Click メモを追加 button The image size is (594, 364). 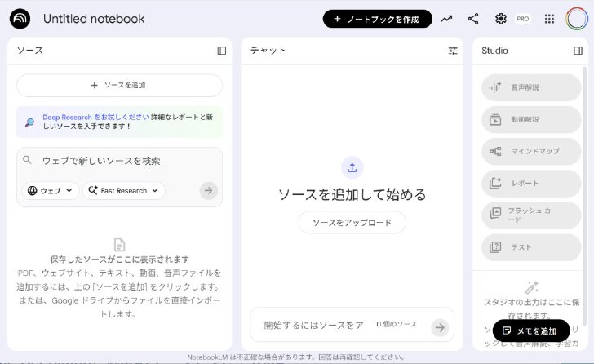[531, 331]
